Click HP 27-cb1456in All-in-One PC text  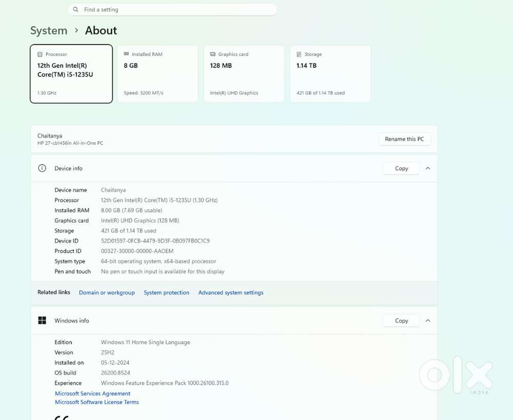tap(70, 143)
